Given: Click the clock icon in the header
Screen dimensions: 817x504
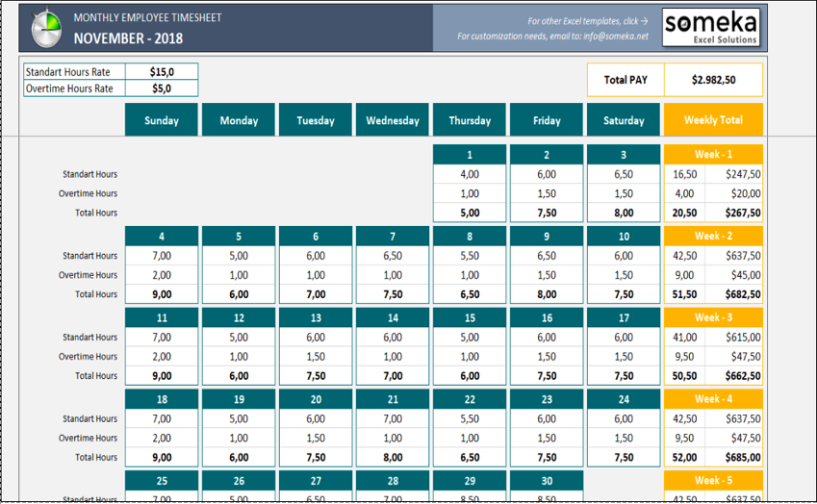Looking at the screenshot, I should click(47, 29).
